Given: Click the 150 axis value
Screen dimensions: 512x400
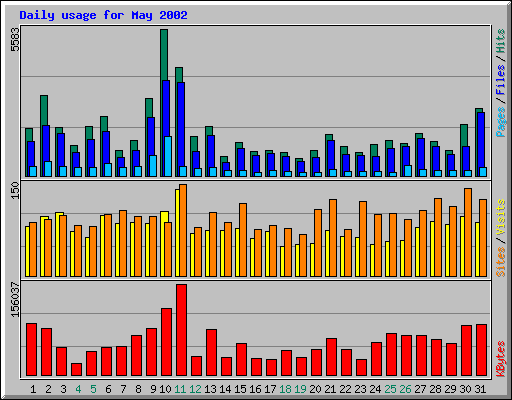Looking at the screenshot, I should click(x=15, y=190).
